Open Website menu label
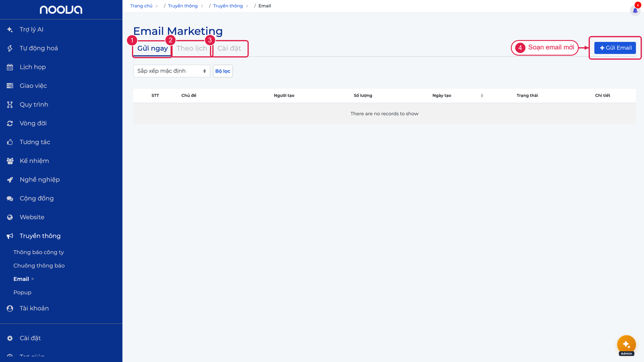The width and height of the screenshot is (644, 362). click(x=32, y=217)
